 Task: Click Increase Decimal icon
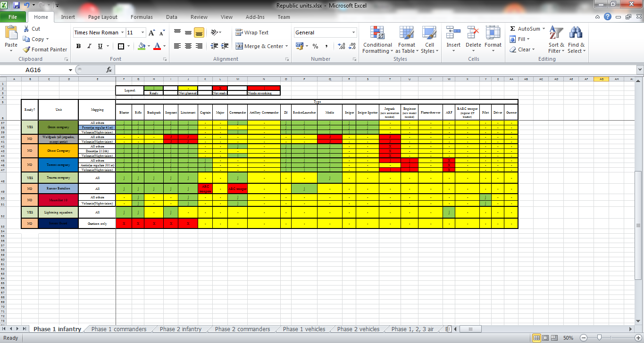[x=342, y=46]
